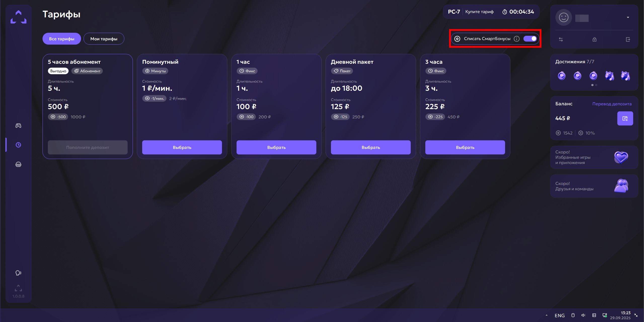Click the fourth achievement badge
Image resolution: width=644 pixels, height=322 pixels.
[x=610, y=76]
